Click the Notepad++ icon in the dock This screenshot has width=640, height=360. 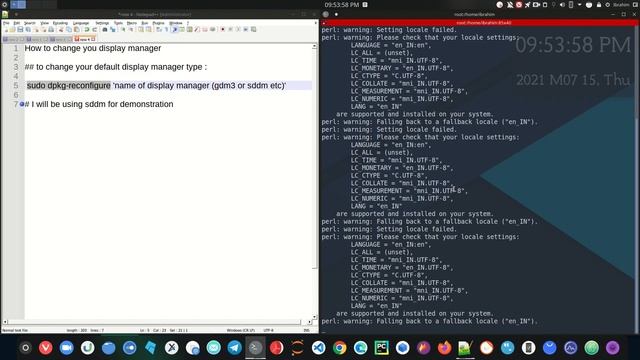pyautogui.click(x=465, y=348)
